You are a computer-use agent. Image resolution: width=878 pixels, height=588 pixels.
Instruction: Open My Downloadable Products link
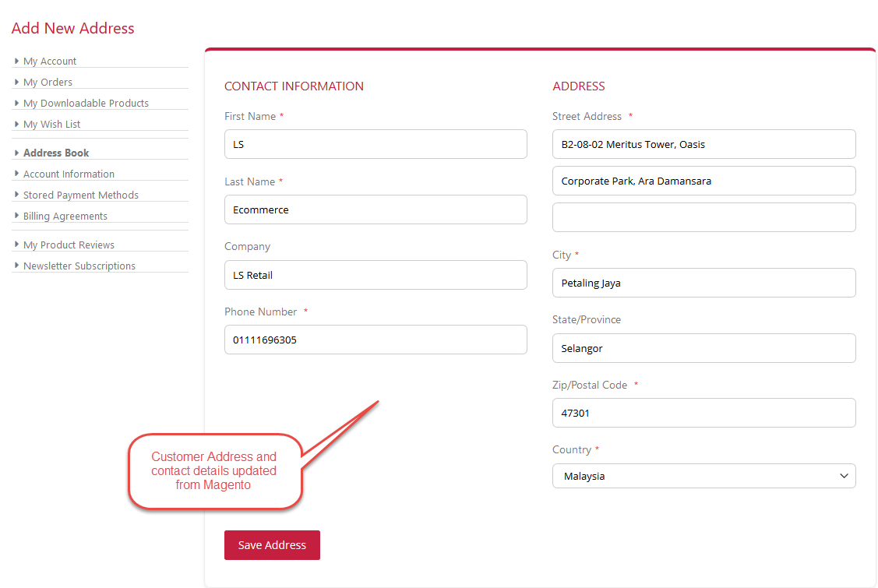point(86,104)
